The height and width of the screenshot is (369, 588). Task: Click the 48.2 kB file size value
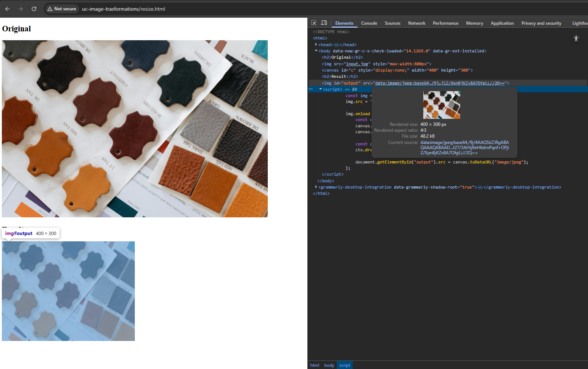pyautogui.click(x=427, y=136)
